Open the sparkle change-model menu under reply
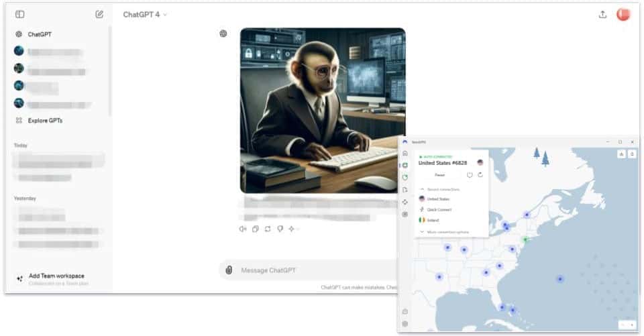The height and width of the screenshot is (336, 644). (292, 229)
